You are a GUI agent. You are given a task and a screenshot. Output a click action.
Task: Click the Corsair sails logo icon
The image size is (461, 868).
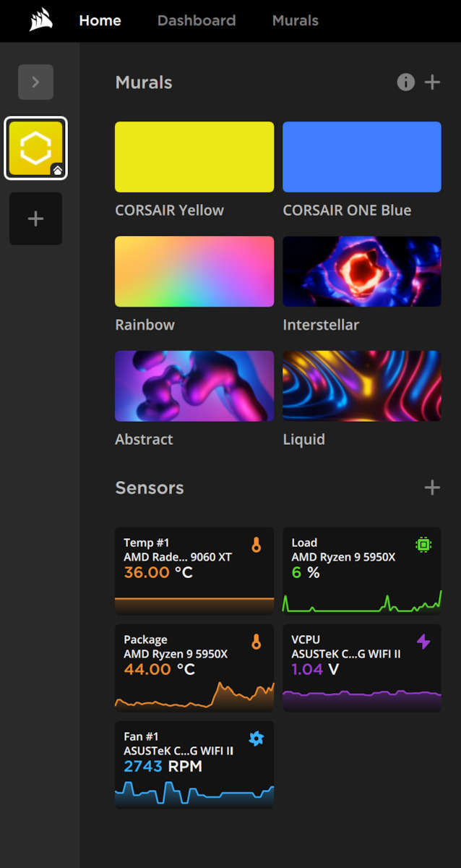pyautogui.click(x=41, y=20)
